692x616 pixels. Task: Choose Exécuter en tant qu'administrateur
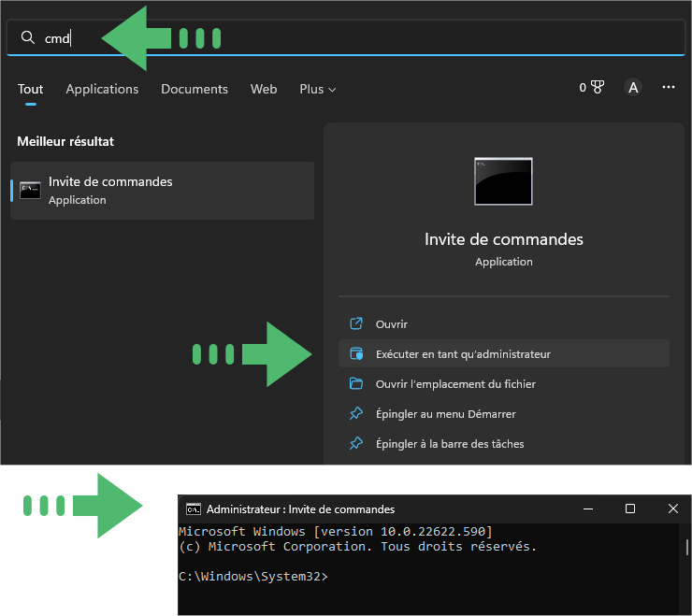503,354
